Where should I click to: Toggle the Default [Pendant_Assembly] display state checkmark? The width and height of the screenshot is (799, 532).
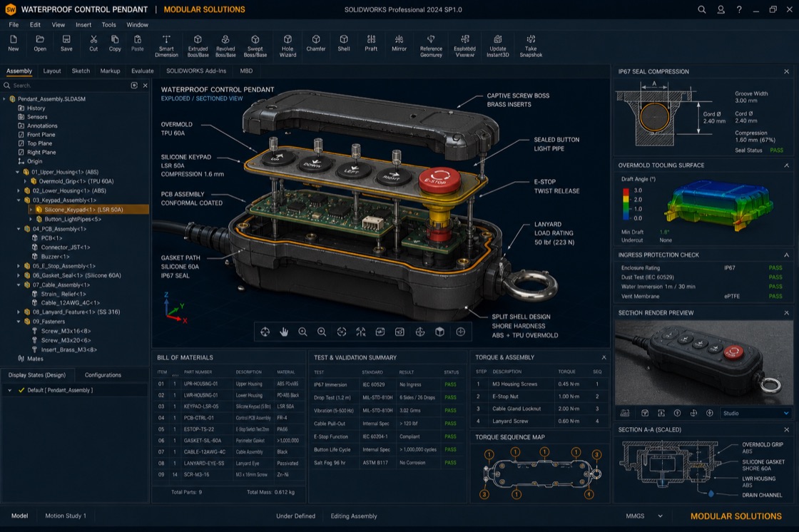(x=21, y=390)
